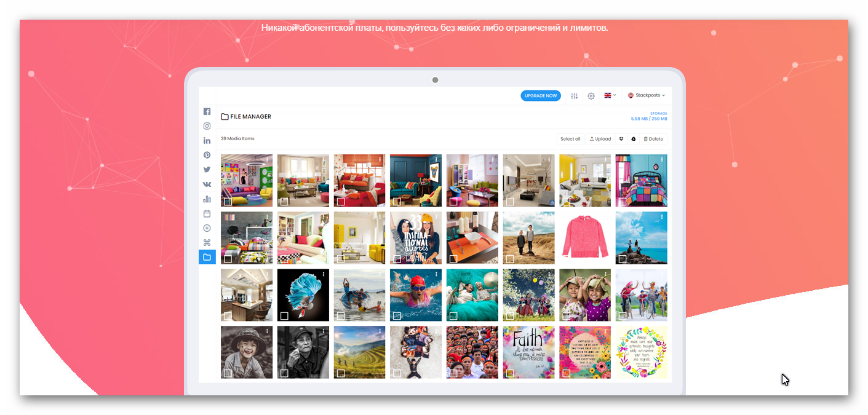Click the Select all button
868x415 pixels.
click(570, 139)
